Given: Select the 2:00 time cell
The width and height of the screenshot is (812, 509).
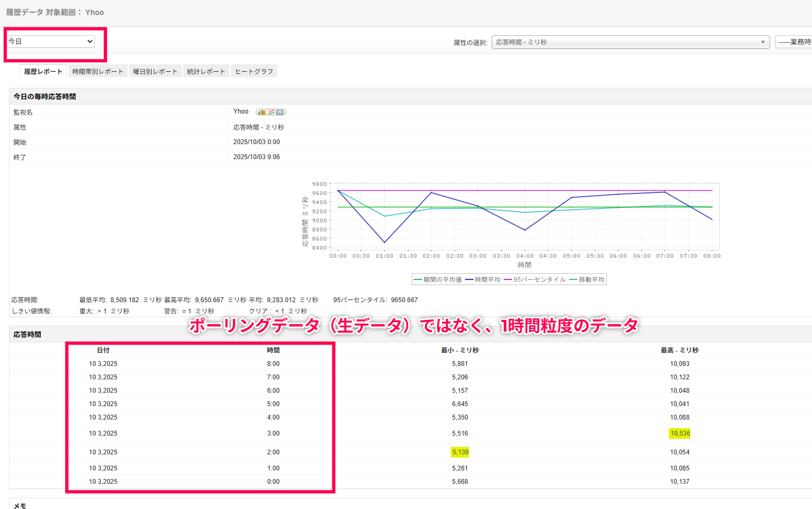Looking at the screenshot, I should click(273, 452).
